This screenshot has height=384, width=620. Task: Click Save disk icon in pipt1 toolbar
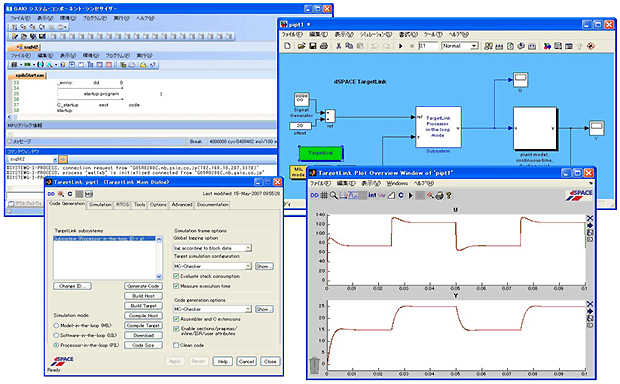coord(312,46)
